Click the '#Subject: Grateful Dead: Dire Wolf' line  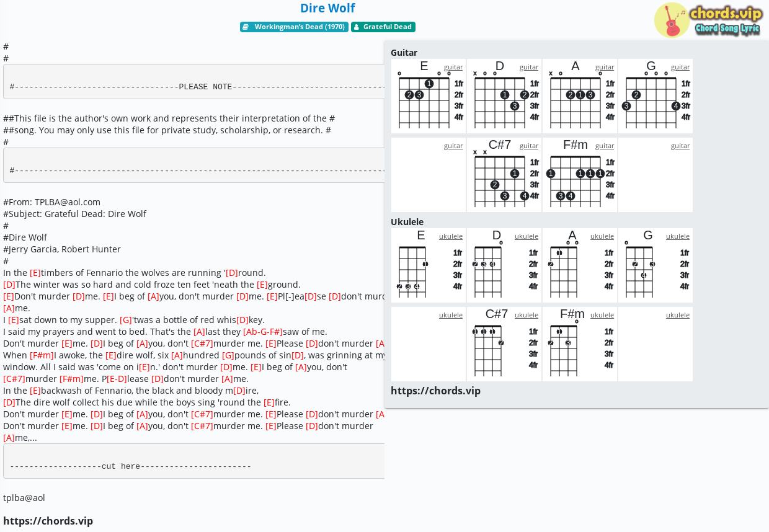[x=74, y=214]
